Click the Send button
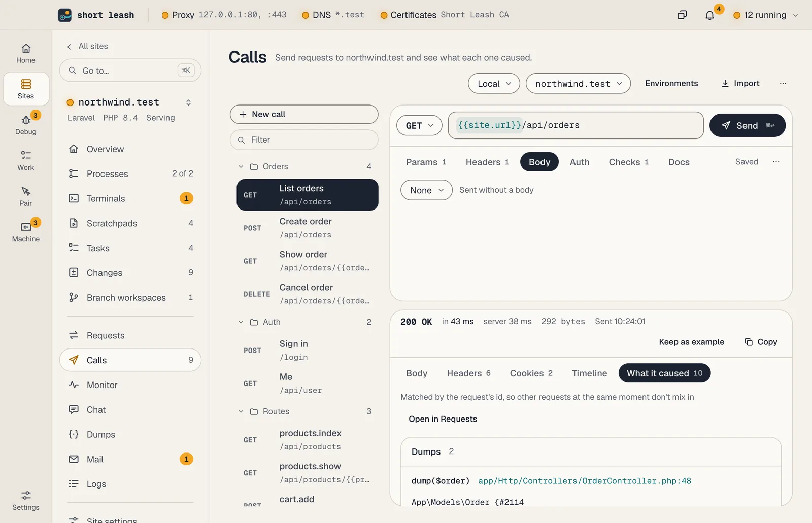The width and height of the screenshot is (812, 523). coord(747,125)
